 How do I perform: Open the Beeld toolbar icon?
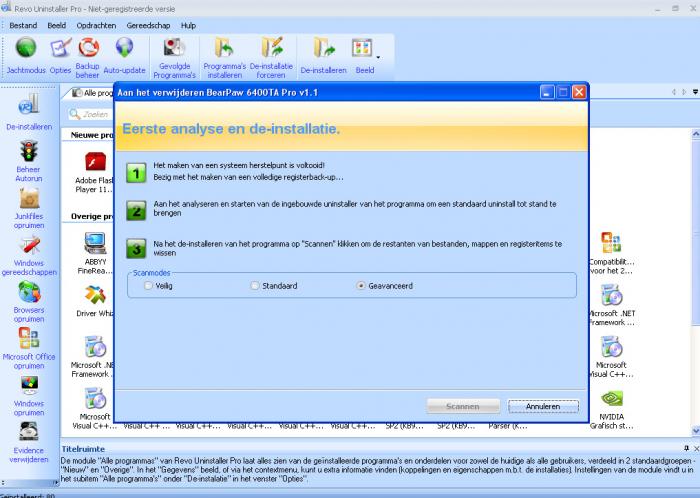click(x=362, y=48)
